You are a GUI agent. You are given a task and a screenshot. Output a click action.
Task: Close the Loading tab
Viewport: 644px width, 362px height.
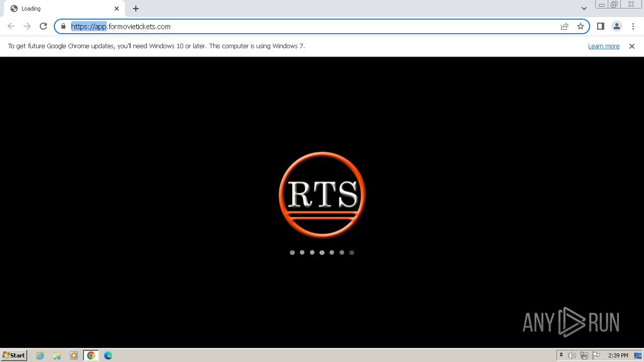point(117,9)
